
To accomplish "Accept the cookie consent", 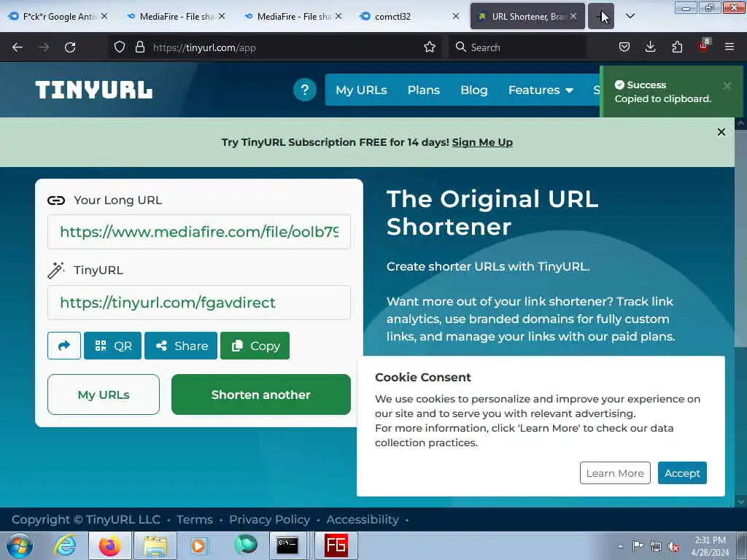I will click(x=682, y=472).
